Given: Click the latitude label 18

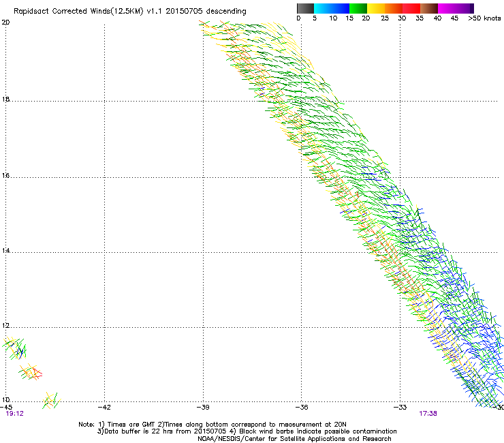Looking at the screenshot, I should [5, 99].
